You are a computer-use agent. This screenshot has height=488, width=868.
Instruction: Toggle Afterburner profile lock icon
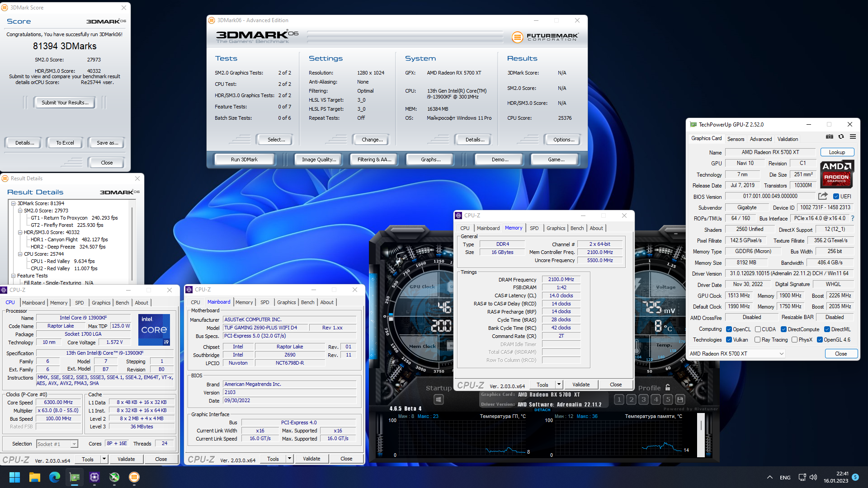point(668,388)
